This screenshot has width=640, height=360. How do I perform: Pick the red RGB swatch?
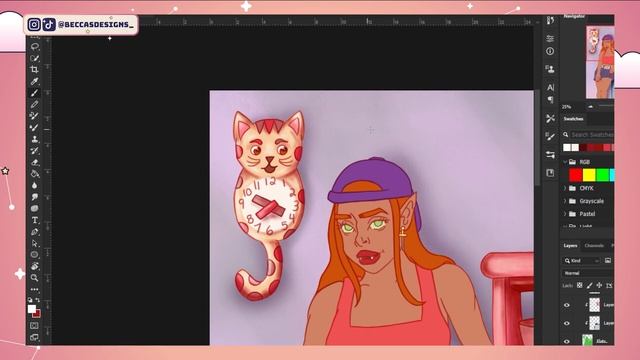click(x=576, y=175)
